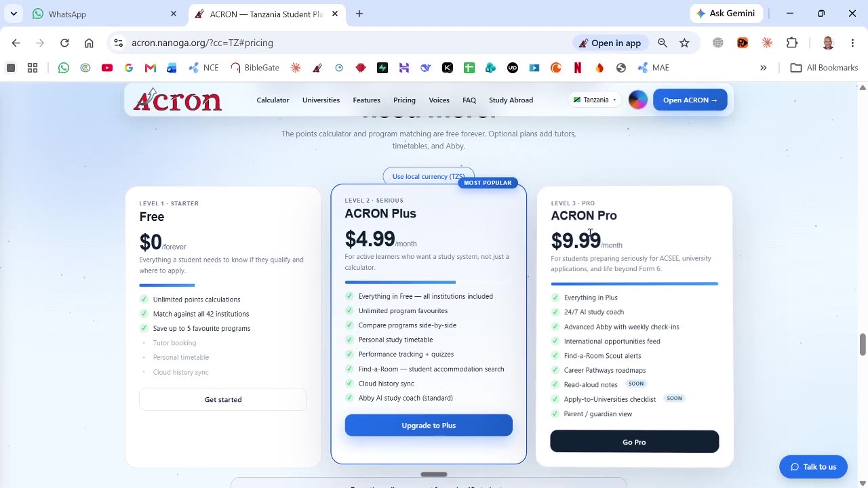868x488 pixels.
Task: Click the $4.99 ACRON Plus price
Action: point(370,239)
